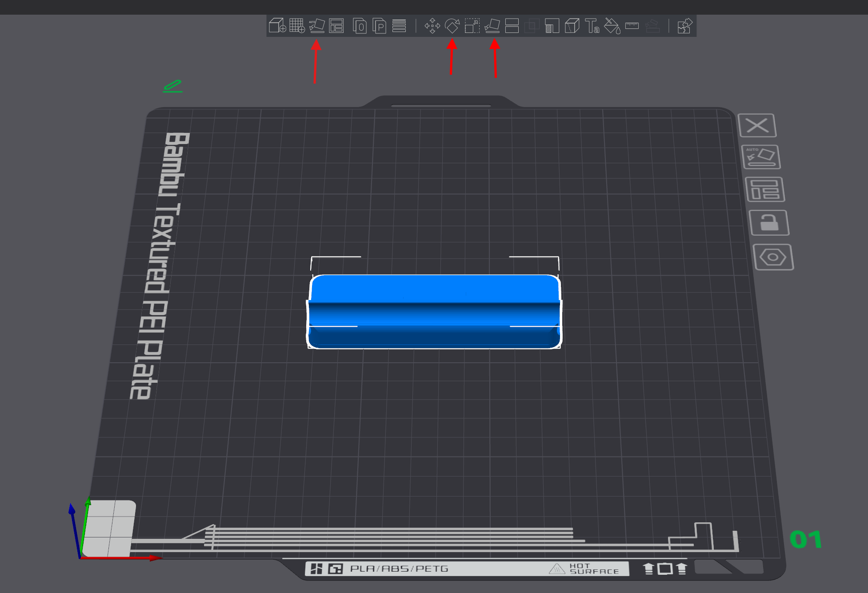Click Arrange all objects in toolbar
The image size is (868, 593).
point(336,26)
